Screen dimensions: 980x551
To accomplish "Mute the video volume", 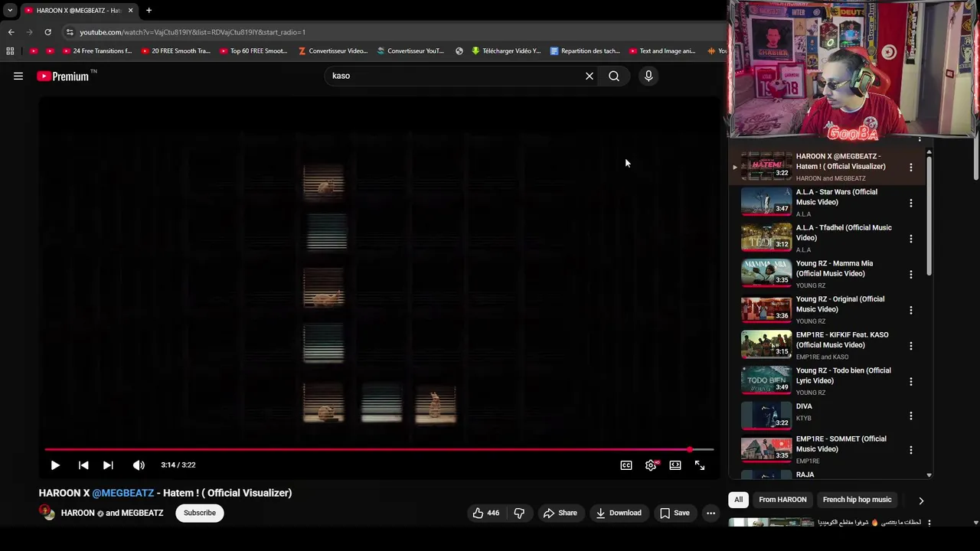I will tap(139, 465).
